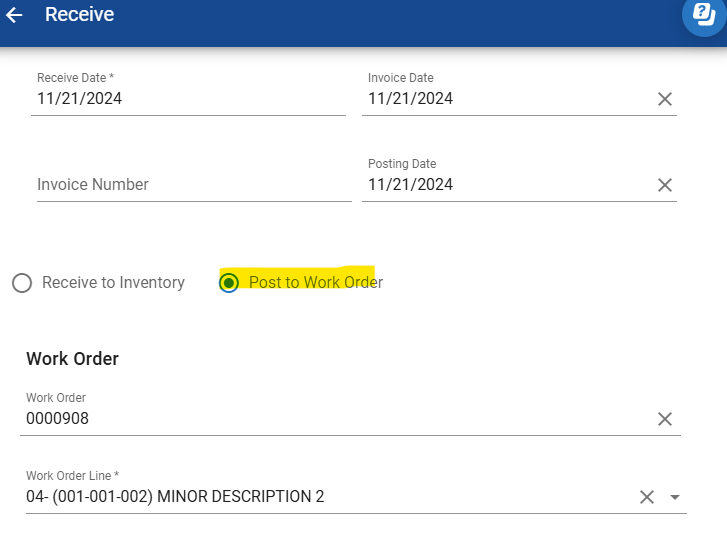Image resolution: width=727 pixels, height=535 pixels.
Task: Select the Receive to Inventory radio button
Action: point(22,283)
